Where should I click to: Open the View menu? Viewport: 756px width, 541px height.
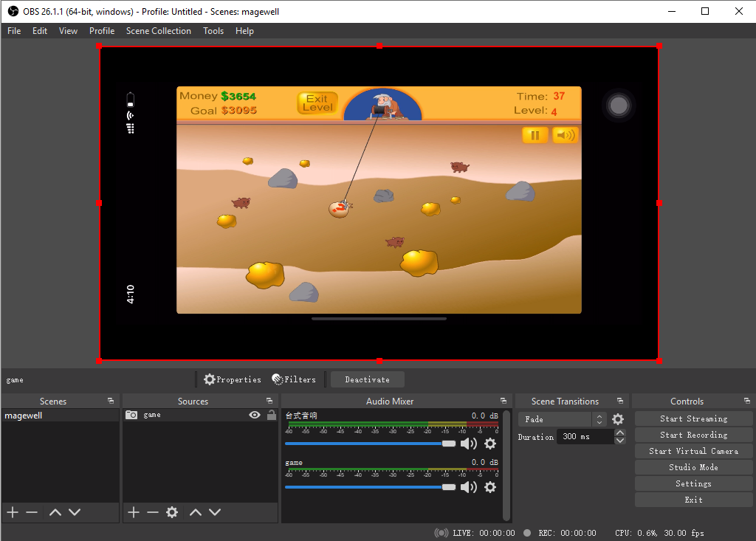tap(68, 31)
